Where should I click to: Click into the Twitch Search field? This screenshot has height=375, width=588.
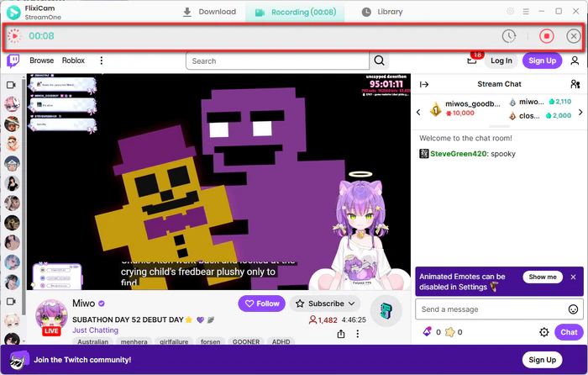click(277, 61)
